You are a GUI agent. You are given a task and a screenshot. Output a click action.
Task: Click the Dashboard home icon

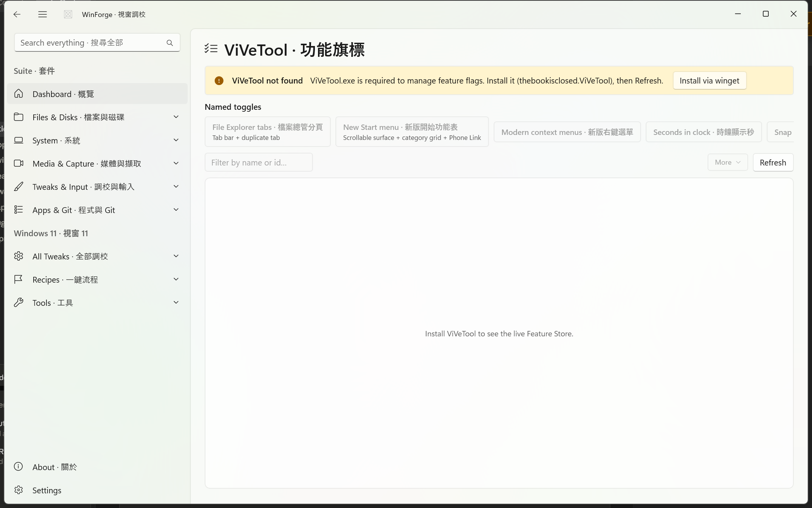(x=19, y=94)
